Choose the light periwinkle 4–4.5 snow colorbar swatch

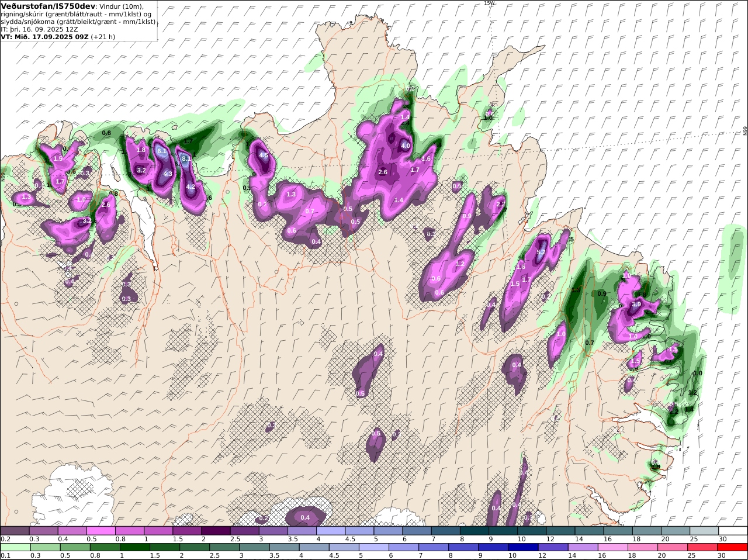pos(331,531)
